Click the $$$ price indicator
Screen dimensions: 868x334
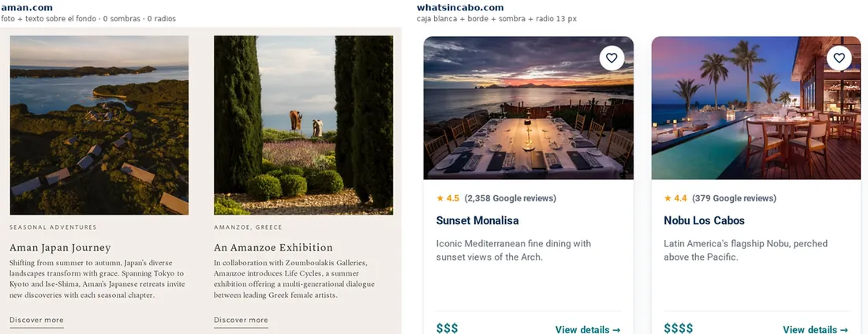[447, 328]
